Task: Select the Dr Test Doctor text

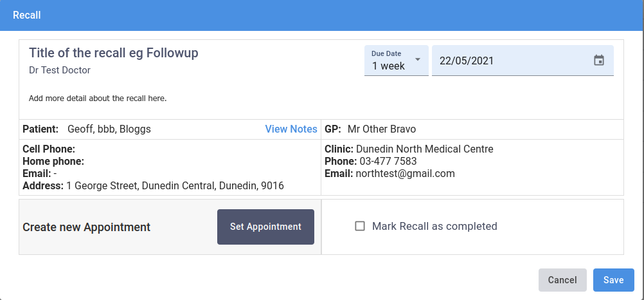Action: point(60,70)
